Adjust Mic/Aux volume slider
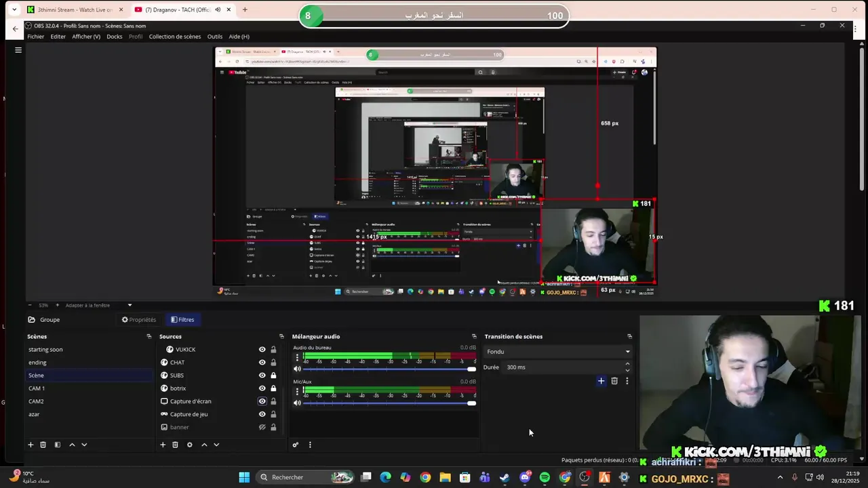 pos(389,403)
